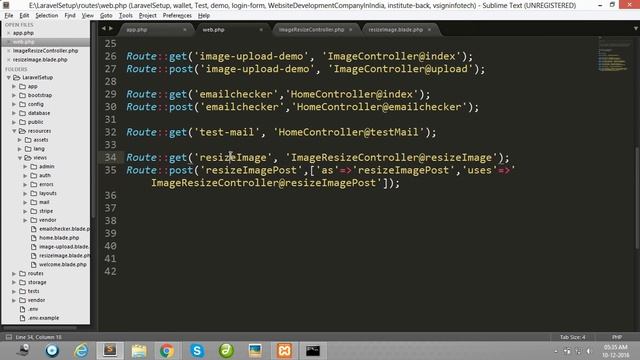This screenshot has width=640, height=360.
Task: Click the sidebar horizontal scrollbar
Action: tap(39, 327)
